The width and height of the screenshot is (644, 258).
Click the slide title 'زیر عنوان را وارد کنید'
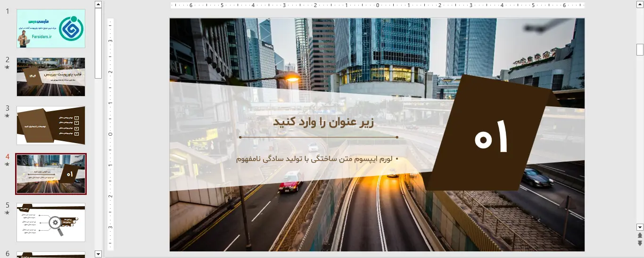323,122
